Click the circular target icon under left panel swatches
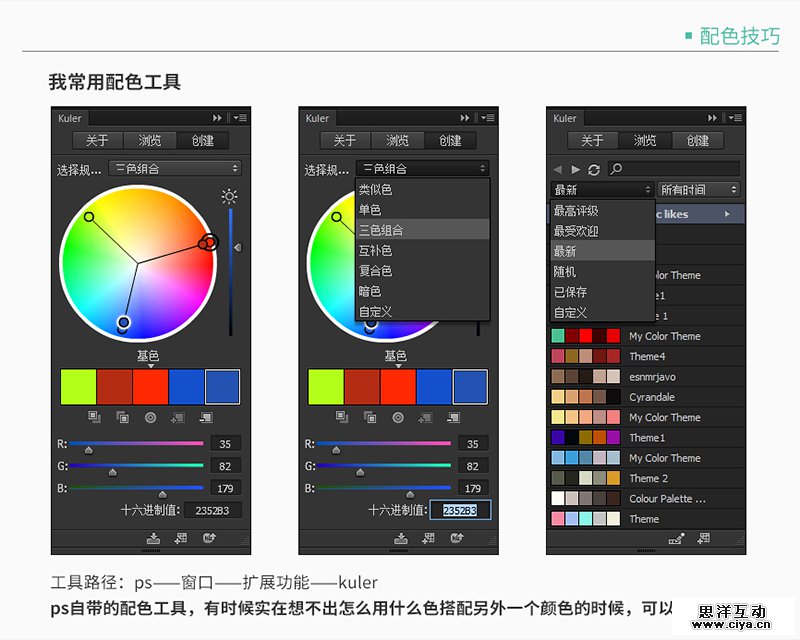This screenshot has height=640, width=800. coord(150,417)
